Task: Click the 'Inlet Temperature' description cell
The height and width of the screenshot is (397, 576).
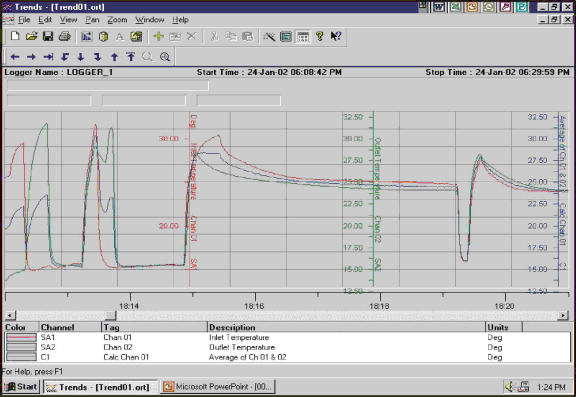Action: 239,337
